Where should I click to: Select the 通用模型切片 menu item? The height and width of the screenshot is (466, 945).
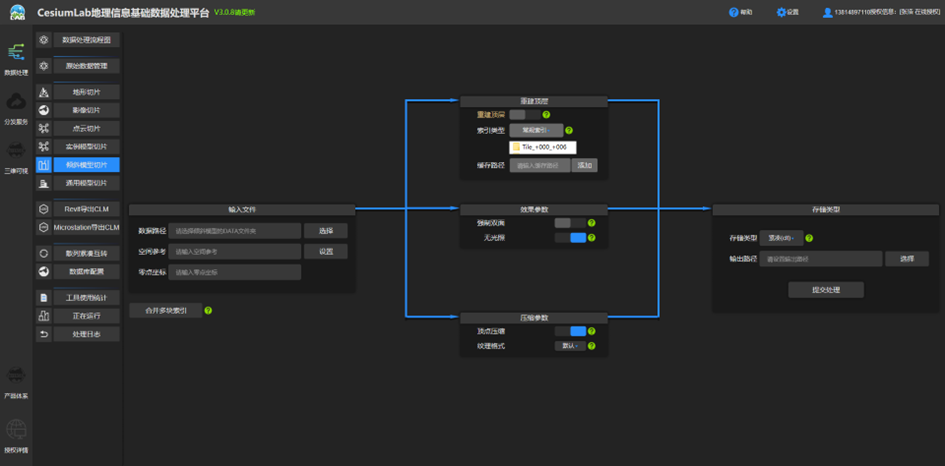(86, 183)
